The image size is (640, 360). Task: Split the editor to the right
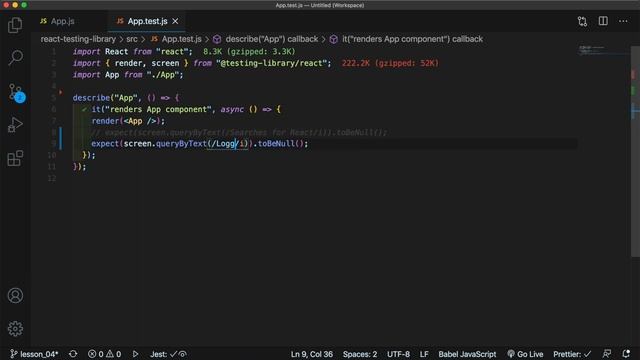coord(603,21)
